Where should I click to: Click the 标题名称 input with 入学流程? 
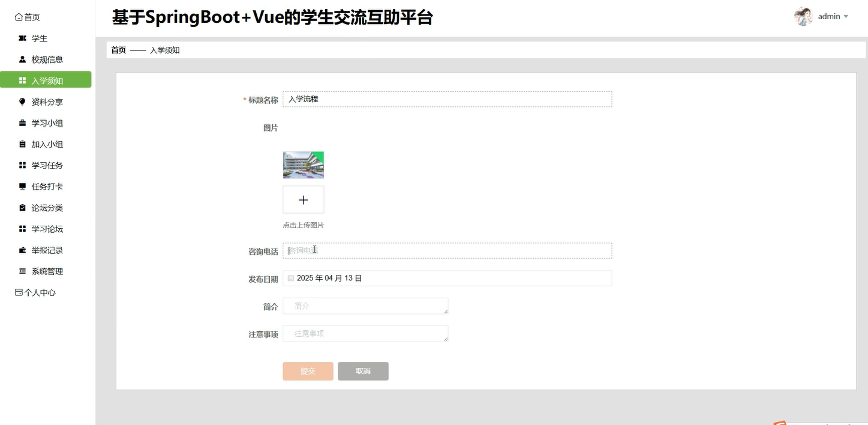447,99
